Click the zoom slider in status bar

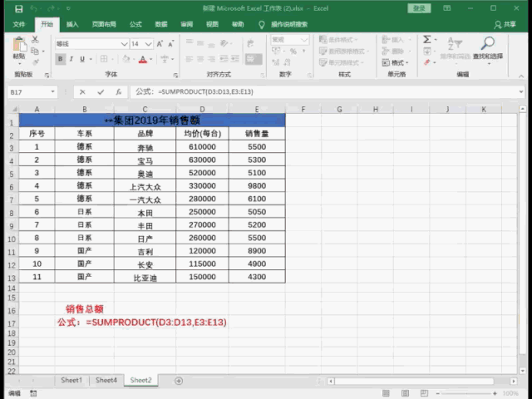pos(466,393)
